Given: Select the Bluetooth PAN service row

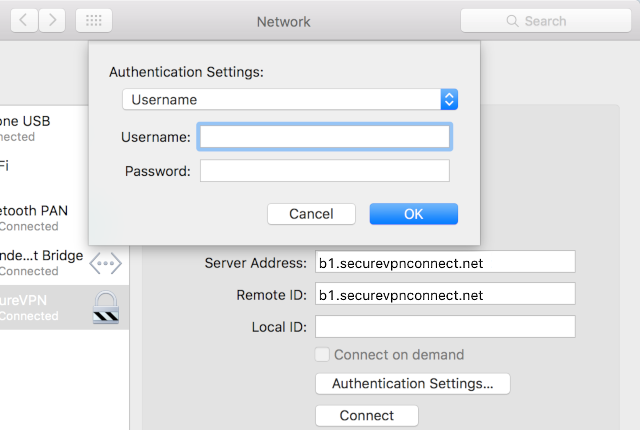Looking at the screenshot, I should click(44, 217).
